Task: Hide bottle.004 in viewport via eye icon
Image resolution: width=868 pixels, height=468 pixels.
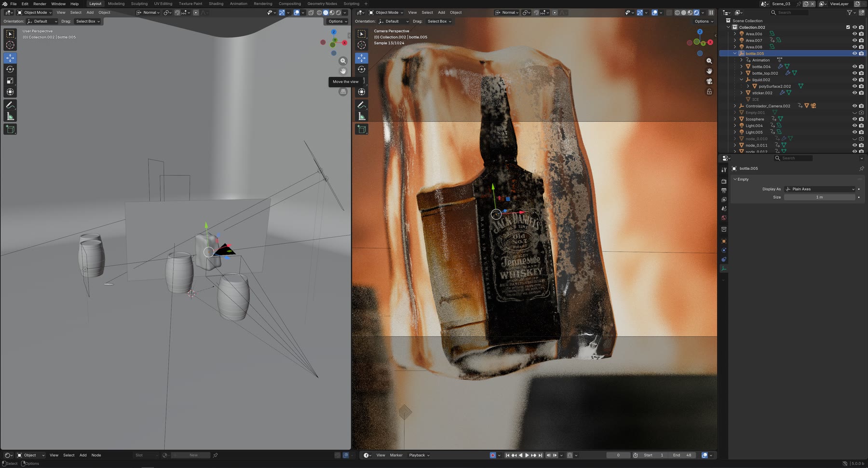Action: click(x=854, y=67)
